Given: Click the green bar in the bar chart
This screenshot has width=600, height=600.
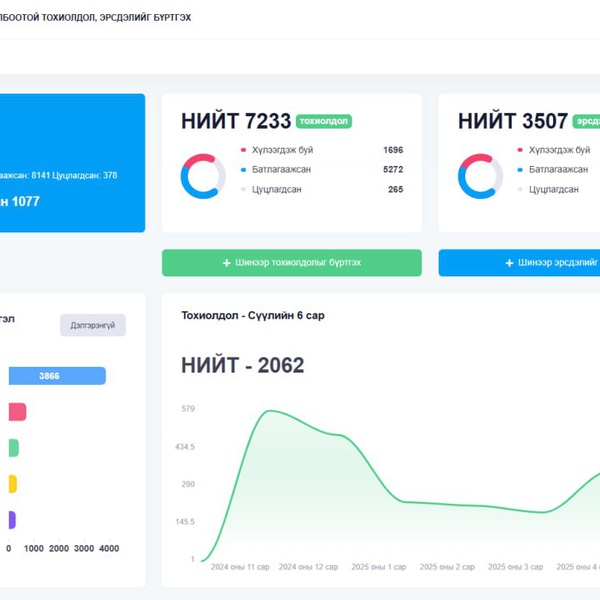Looking at the screenshot, I should click(x=14, y=448).
